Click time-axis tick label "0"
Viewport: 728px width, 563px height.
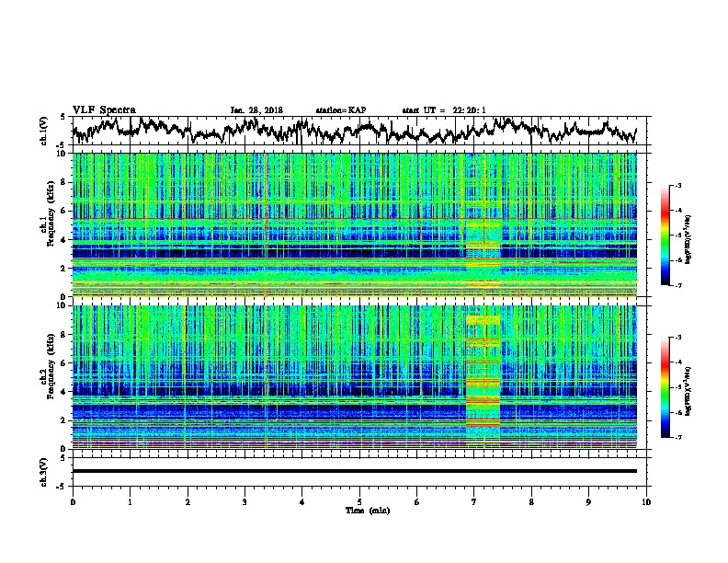coord(73,502)
